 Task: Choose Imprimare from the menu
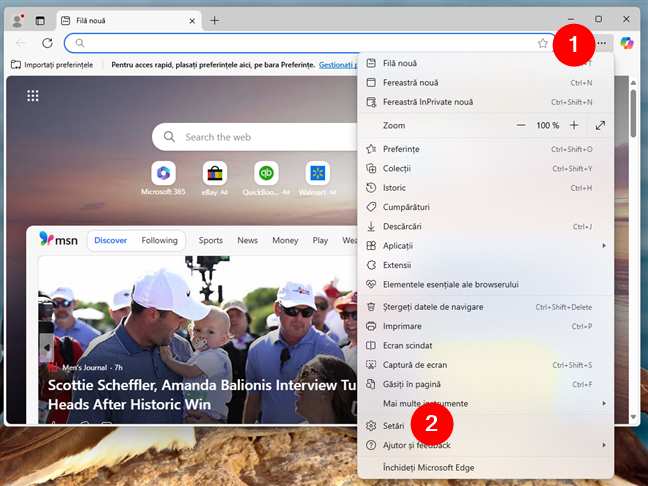(x=485, y=326)
